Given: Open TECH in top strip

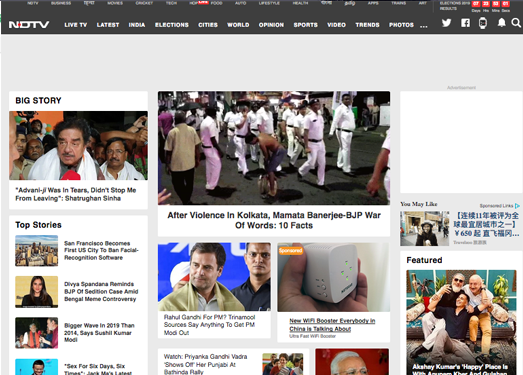Looking at the screenshot, I should (171, 3).
